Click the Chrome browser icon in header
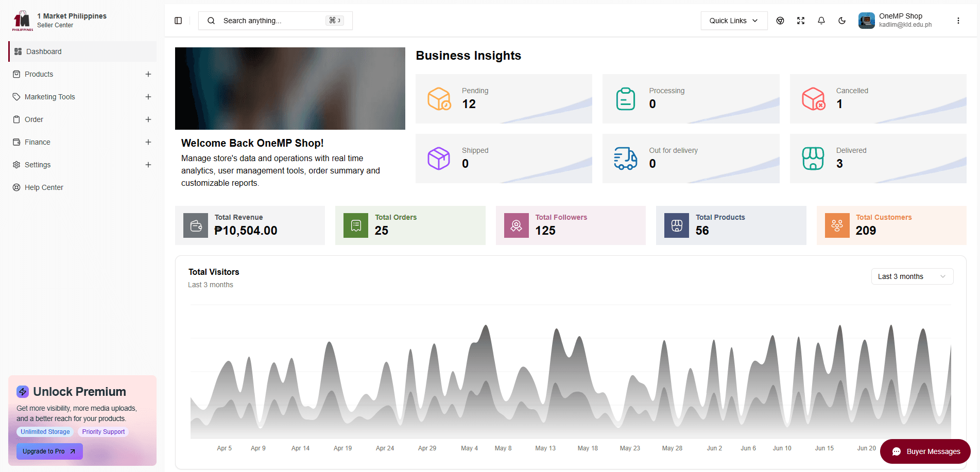This screenshot has height=472, width=980. pyautogui.click(x=780, y=21)
